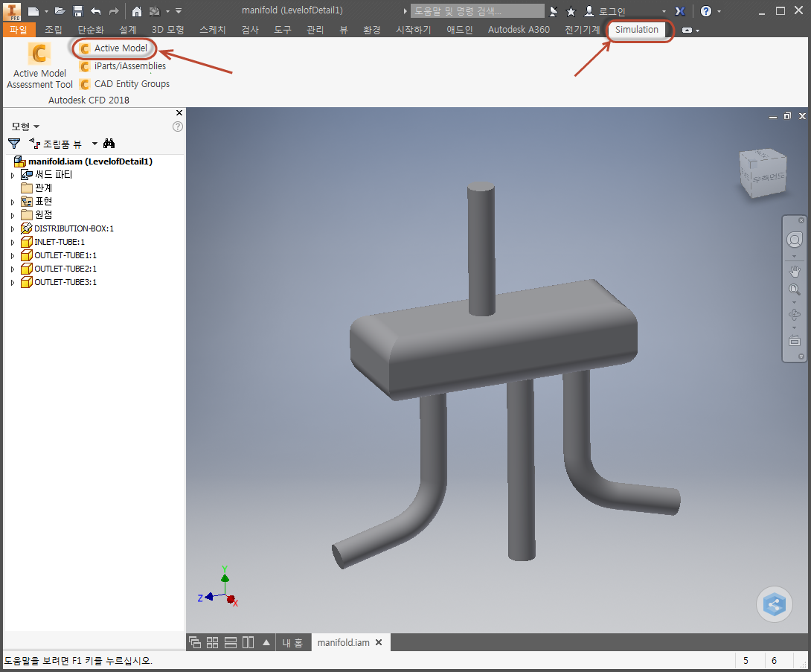811x672 pixels.
Task: Click the star favorites icon
Action: click(x=571, y=11)
